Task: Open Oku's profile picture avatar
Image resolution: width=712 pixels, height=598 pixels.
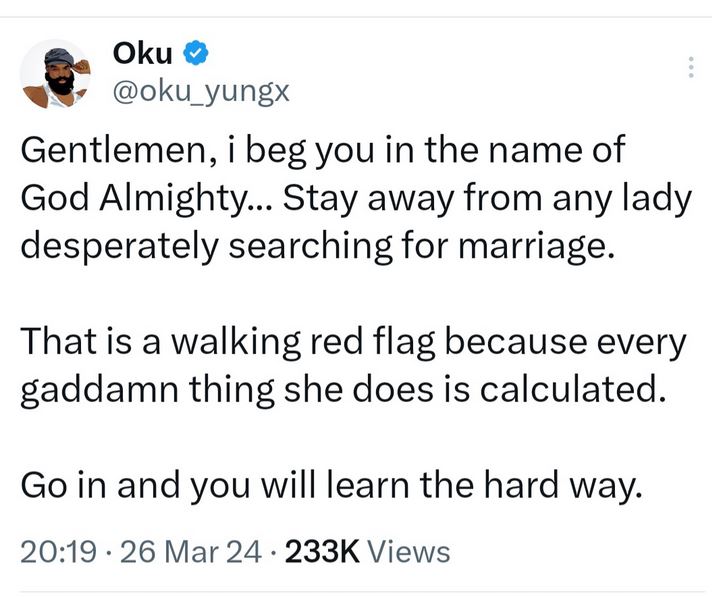Action: coord(55,75)
